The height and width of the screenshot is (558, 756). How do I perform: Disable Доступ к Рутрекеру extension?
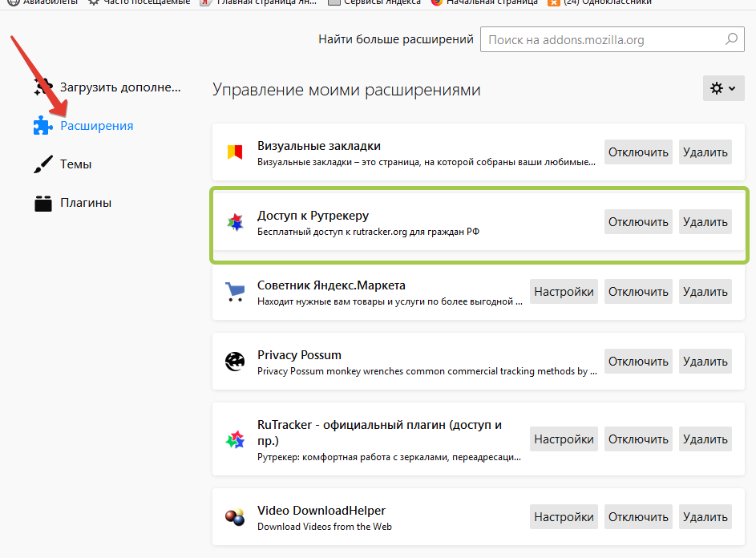click(638, 222)
